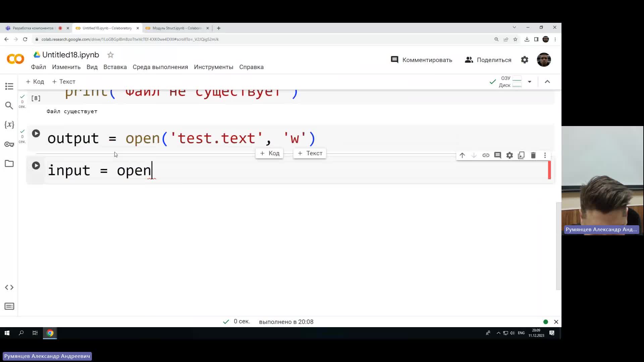Open the Windows Start menu
Viewport: 644px width, 362px height.
[x=7, y=333]
